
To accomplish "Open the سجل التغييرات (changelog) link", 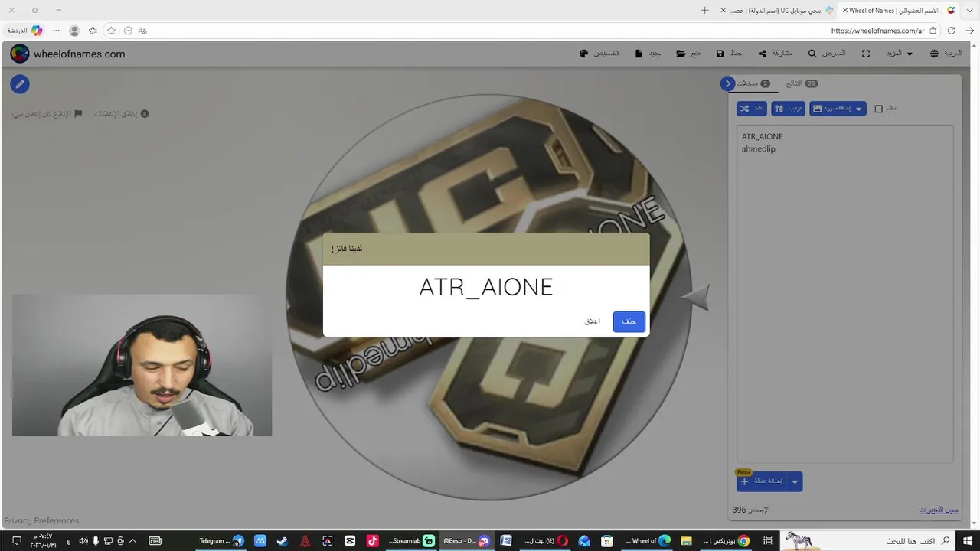I will coord(939,510).
